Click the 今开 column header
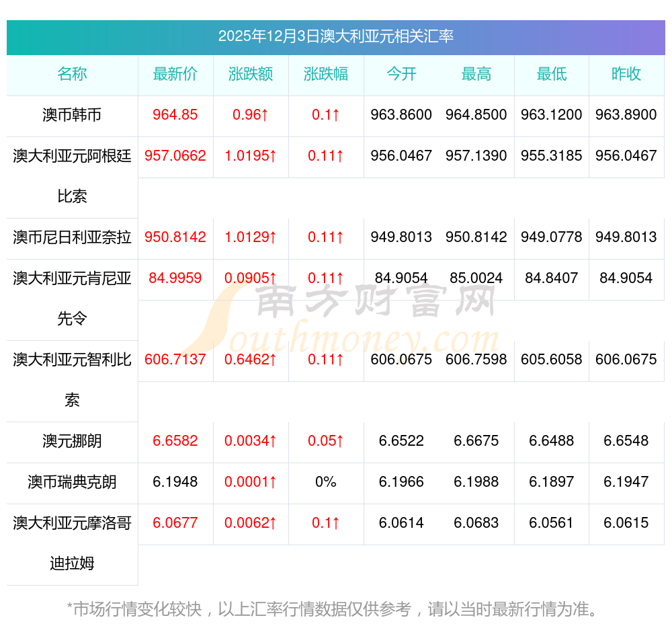Viewport: 672px width, 630px height. click(x=401, y=75)
